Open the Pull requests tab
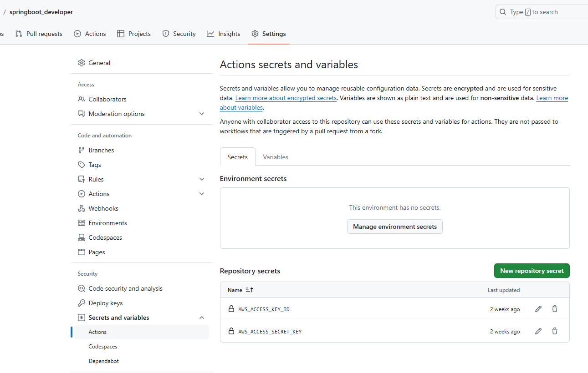The image size is (588, 373). [39, 34]
